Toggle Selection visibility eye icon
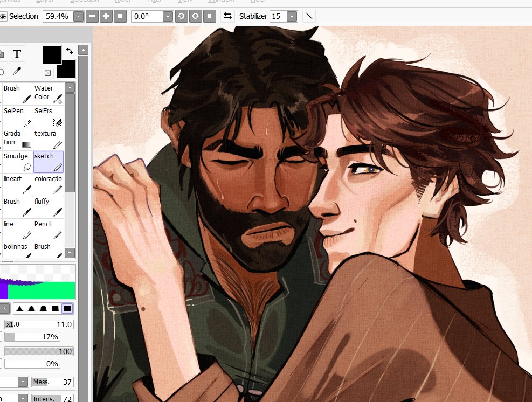The height and width of the screenshot is (402, 532). (x=3, y=16)
